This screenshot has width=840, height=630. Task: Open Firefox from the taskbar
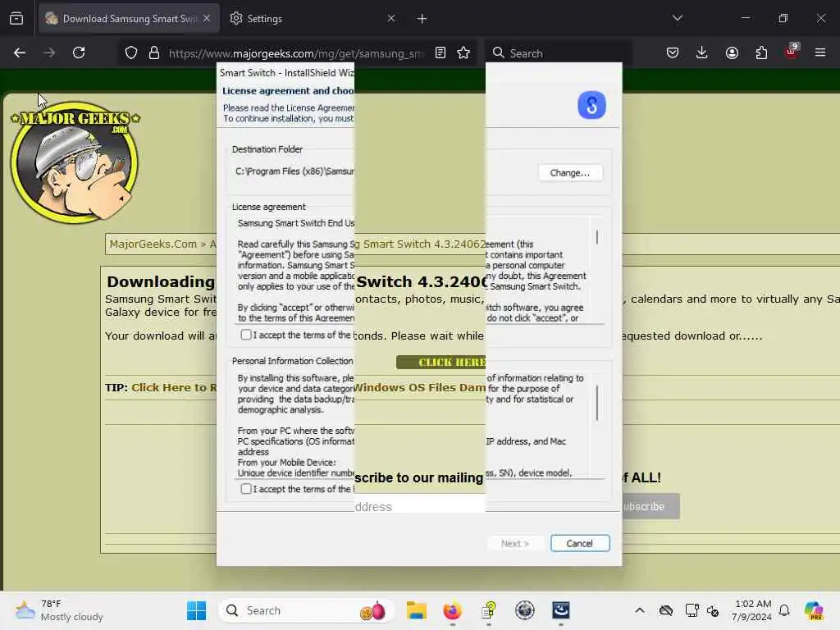[x=453, y=610]
